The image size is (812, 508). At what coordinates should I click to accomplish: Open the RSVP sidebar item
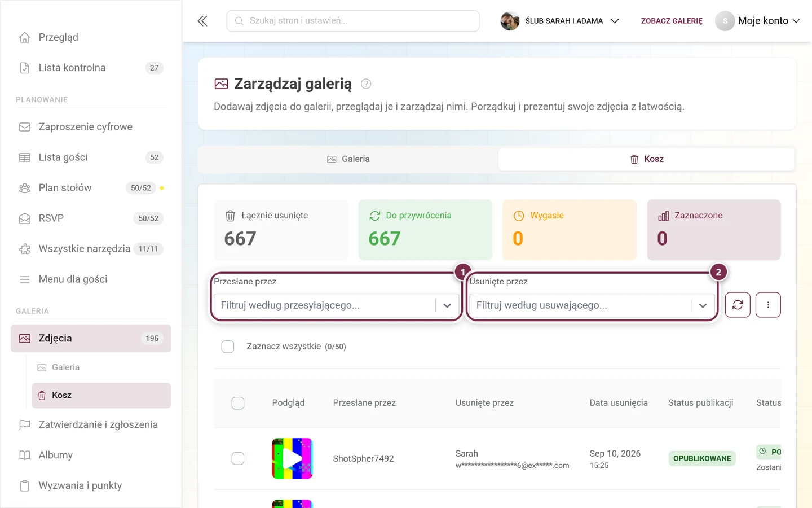(91, 218)
